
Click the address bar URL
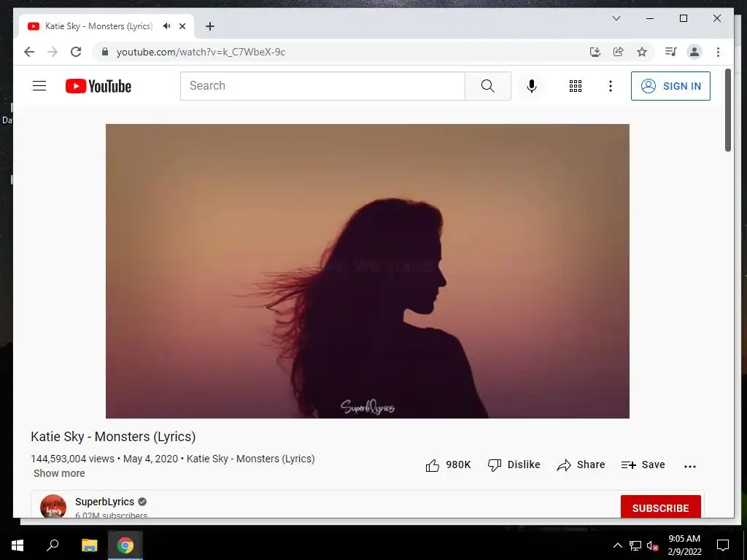(x=201, y=52)
